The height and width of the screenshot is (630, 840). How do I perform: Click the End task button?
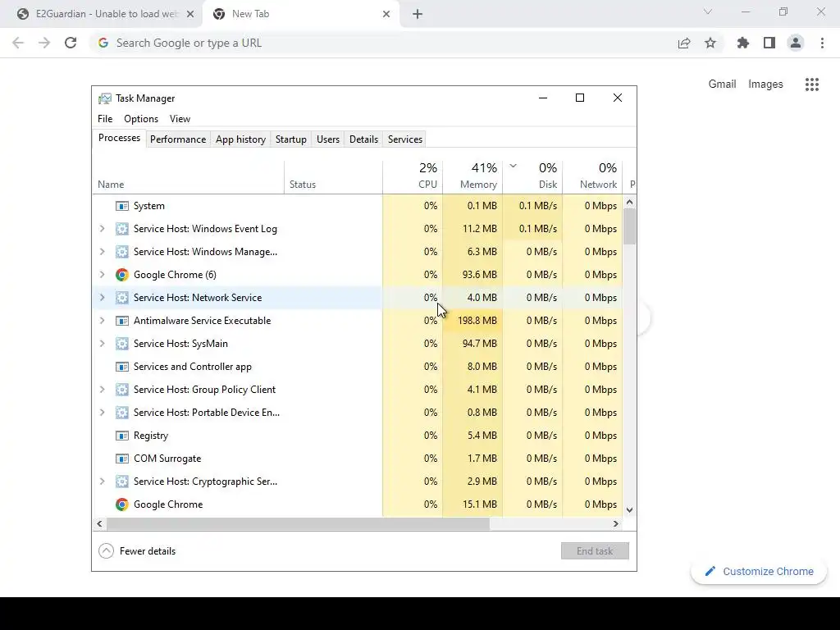pos(595,550)
